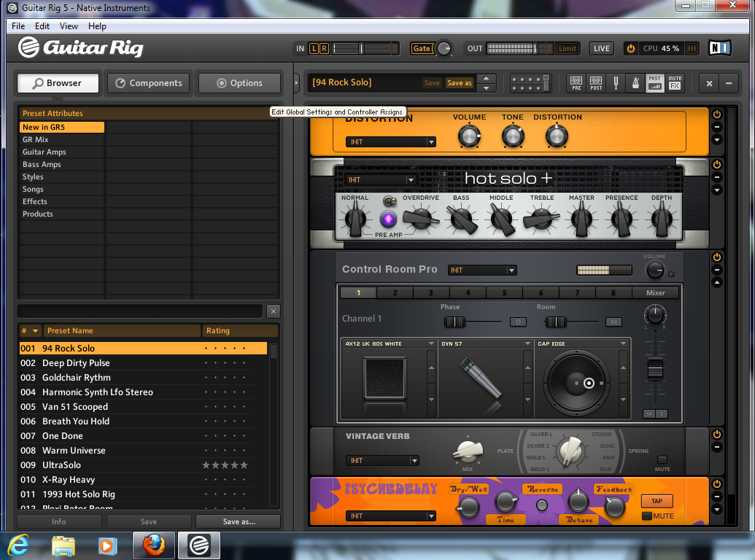
Task: Clear the preset search with X button
Action: (x=274, y=311)
